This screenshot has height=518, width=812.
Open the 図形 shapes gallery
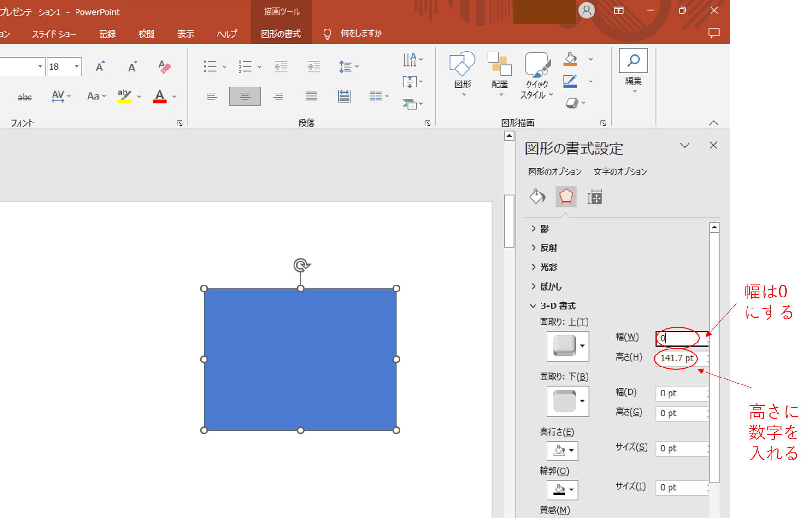click(x=462, y=74)
